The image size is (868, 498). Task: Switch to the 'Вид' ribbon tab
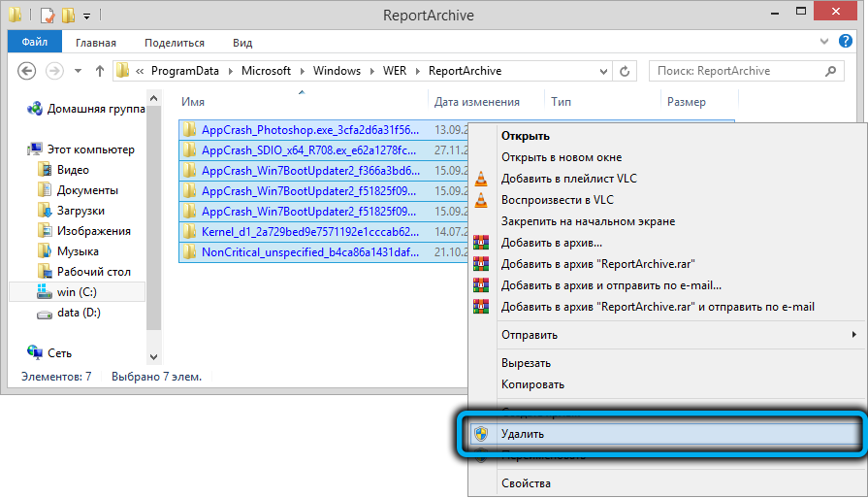[242, 43]
